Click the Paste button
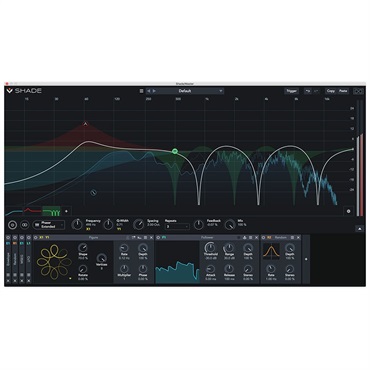Viewport: 370px width, 370px height. click(x=343, y=91)
